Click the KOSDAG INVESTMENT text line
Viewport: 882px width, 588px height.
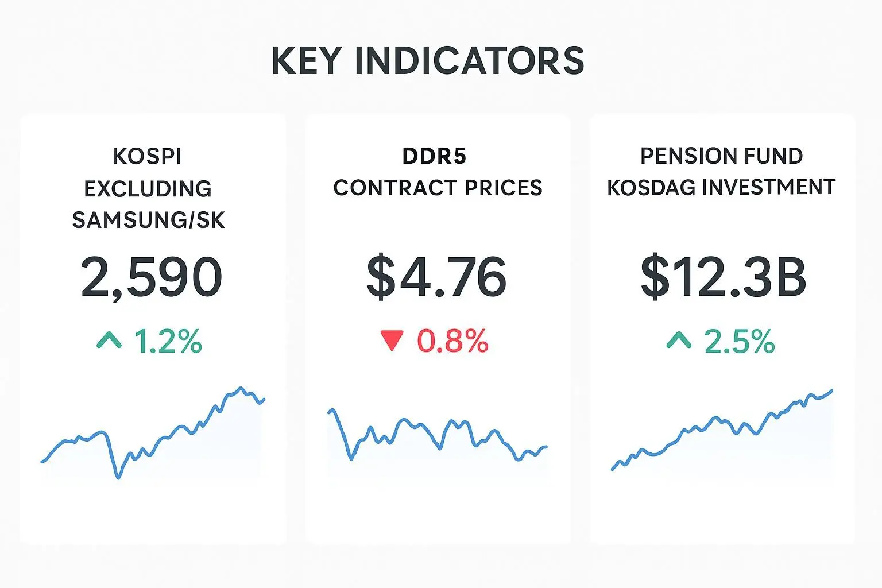click(x=721, y=188)
